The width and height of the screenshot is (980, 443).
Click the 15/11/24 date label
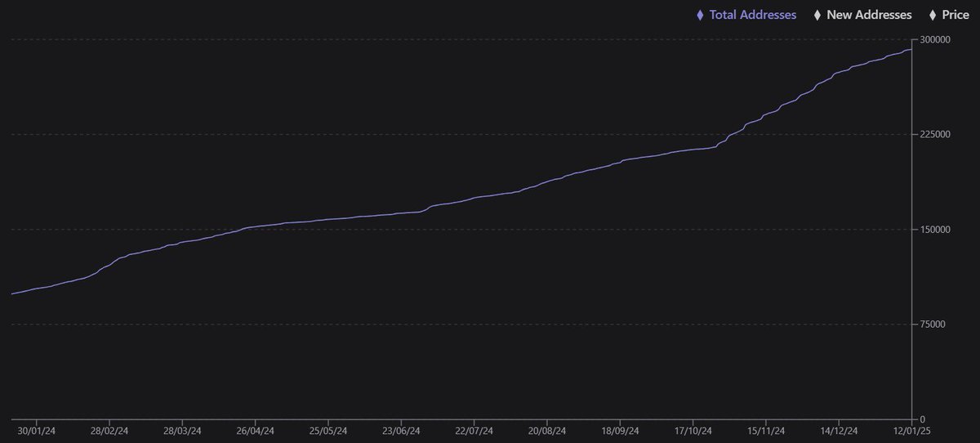coord(766,432)
